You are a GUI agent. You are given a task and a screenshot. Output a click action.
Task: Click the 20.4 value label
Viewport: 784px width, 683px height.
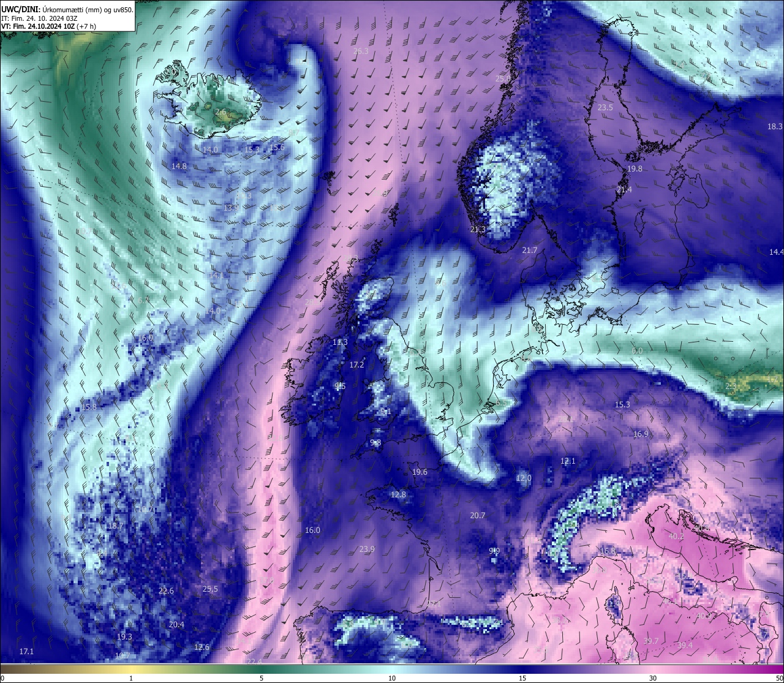pyautogui.click(x=176, y=624)
